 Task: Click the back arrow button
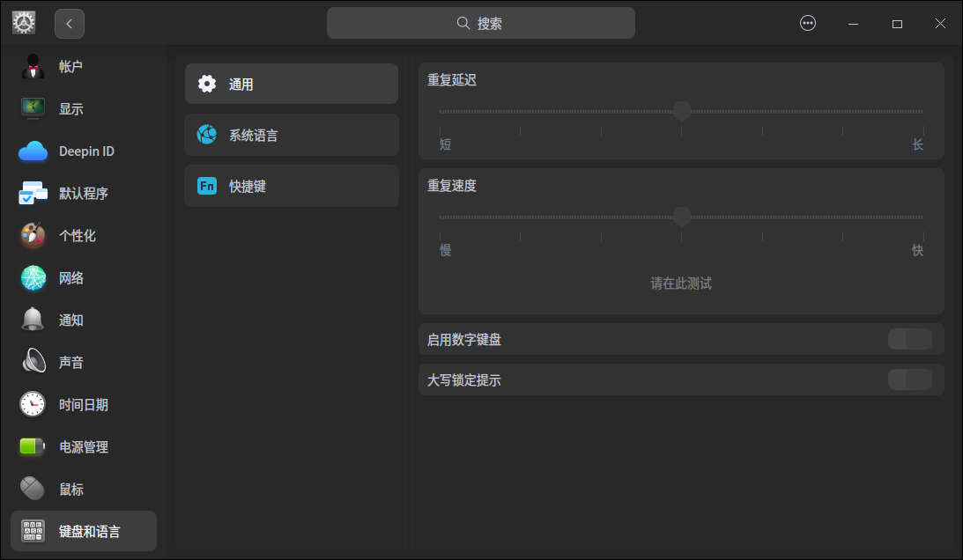(x=69, y=23)
